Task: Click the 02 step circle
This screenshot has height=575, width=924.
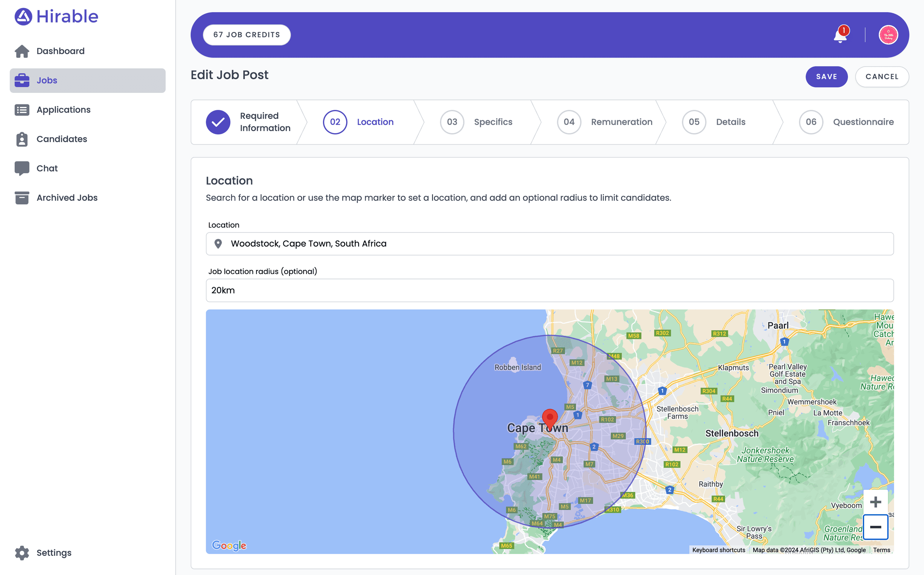Action: [335, 122]
